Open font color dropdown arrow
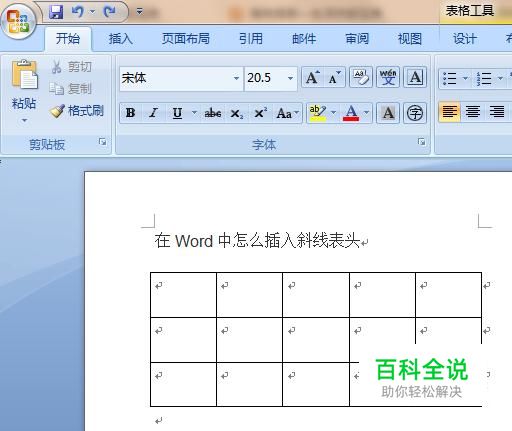Viewport: 512px width, 431px height. (366, 113)
